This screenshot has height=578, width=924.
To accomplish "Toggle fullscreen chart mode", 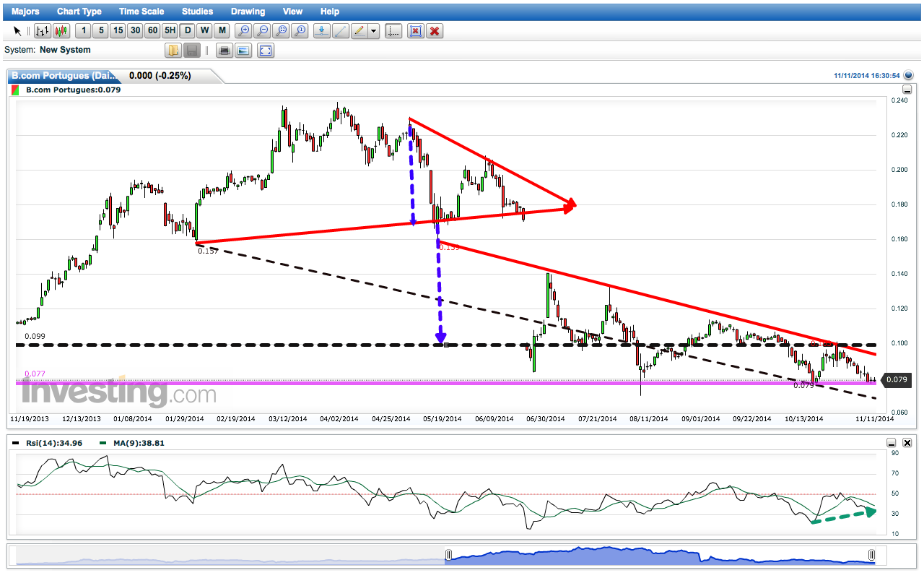I will tap(266, 50).
